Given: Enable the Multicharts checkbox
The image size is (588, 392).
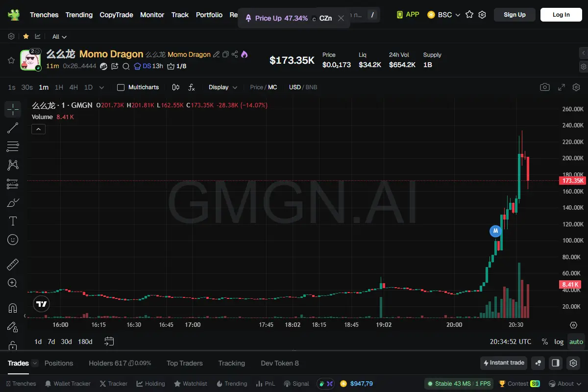Looking at the screenshot, I should pyautogui.click(x=121, y=87).
